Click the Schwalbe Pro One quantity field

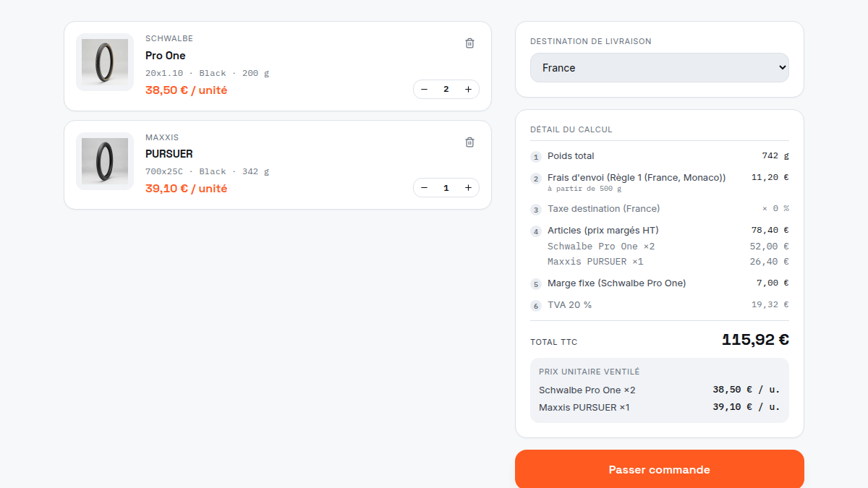446,90
